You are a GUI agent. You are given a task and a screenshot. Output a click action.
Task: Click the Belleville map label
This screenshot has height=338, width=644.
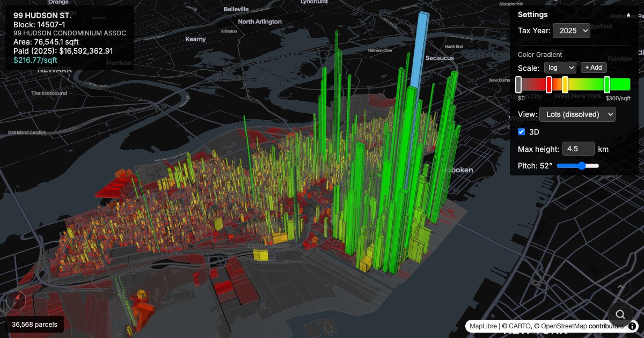[x=236, y=9]
